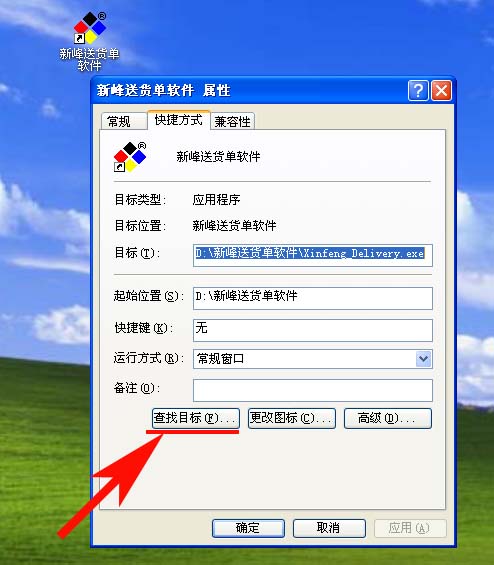This screenshot has width=494, height=565.
Task: Focus the 快捷键 field showing 无
Action: [313, 330]
